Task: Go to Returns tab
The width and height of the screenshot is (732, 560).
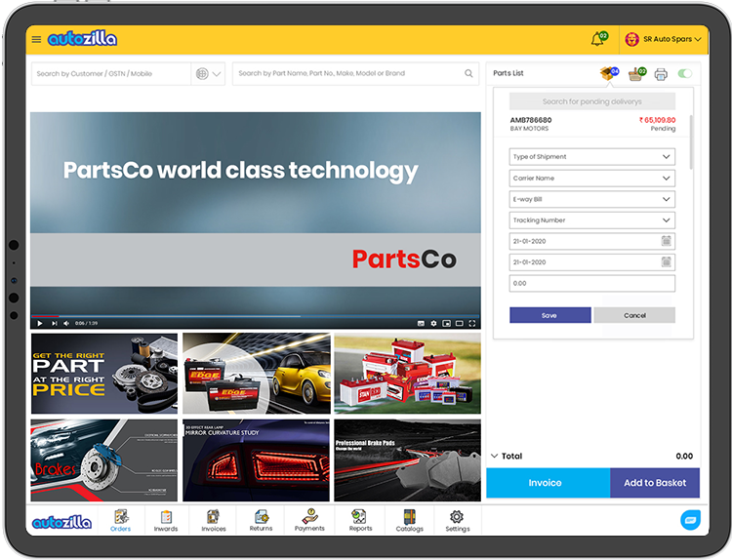Action: [261, 520]
